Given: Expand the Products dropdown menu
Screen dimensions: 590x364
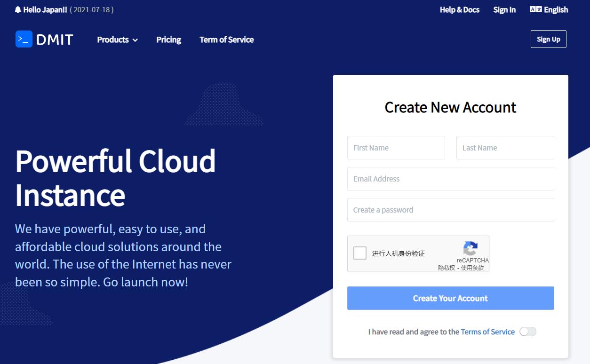Looking at the screenshot, I should (x=118, y=40).
